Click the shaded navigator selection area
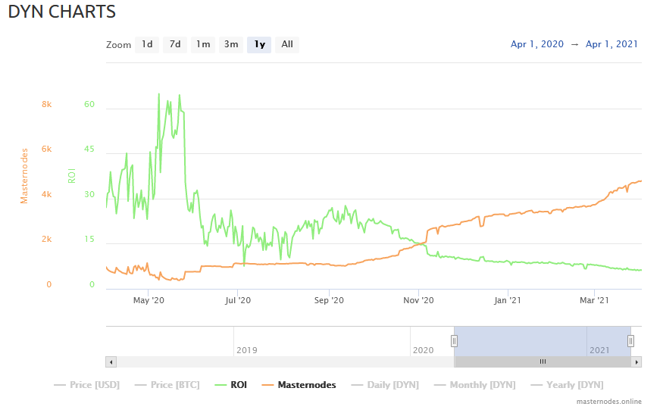This screenshot has height=410, width=657. tap(542, 341)
